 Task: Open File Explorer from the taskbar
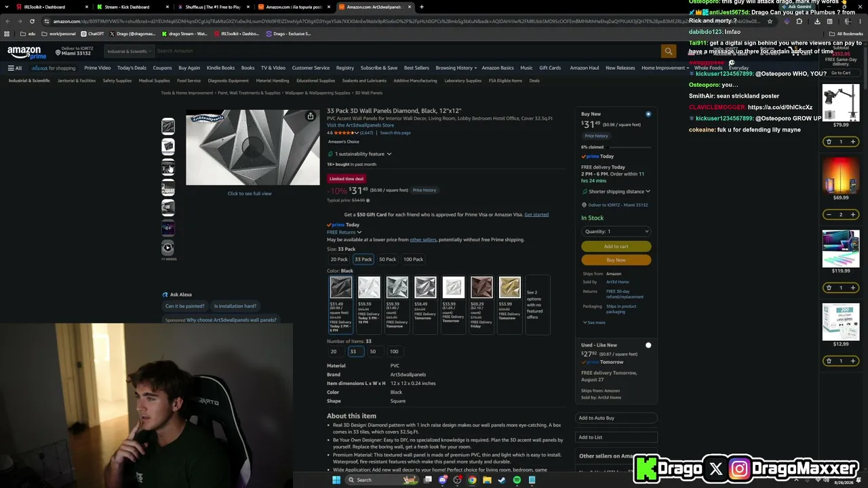coord(487,480)
